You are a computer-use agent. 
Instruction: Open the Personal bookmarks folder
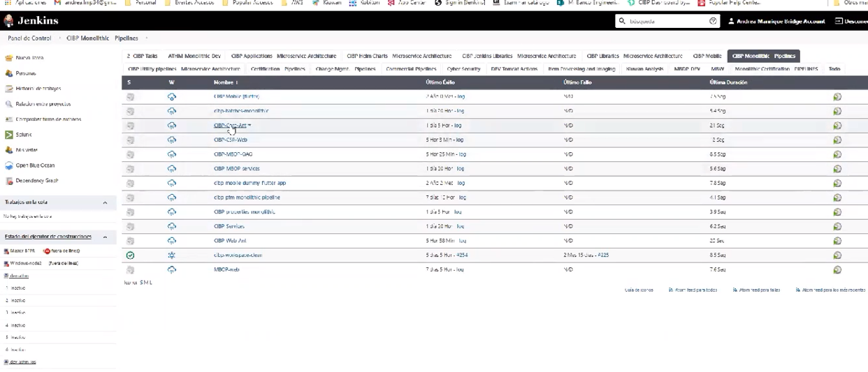pos(140,3)
